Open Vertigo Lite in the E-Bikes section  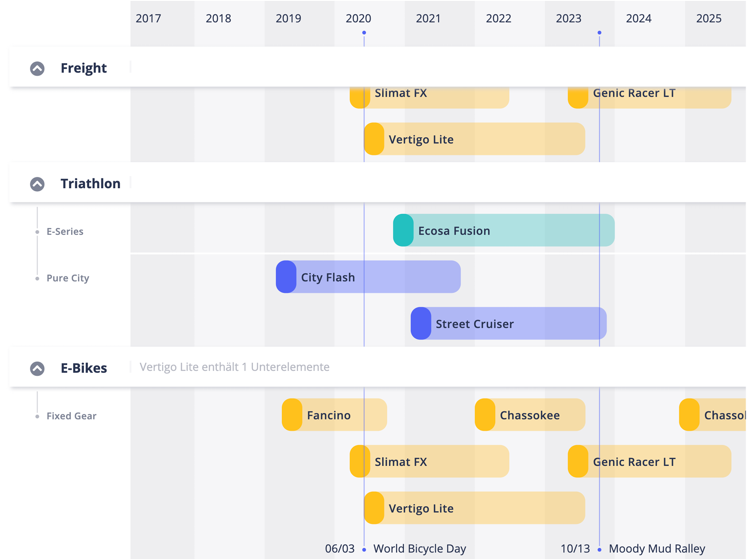tap(474, 508)
